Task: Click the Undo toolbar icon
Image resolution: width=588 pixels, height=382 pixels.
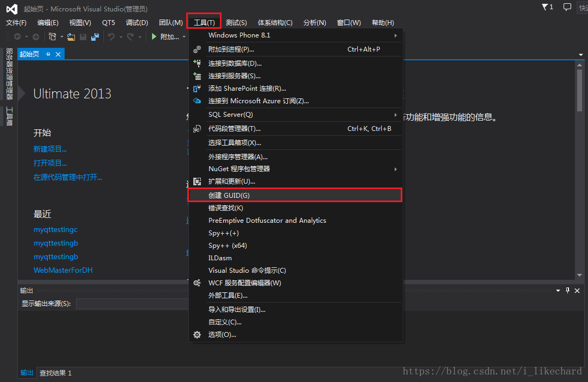Action: click(111, 36)
